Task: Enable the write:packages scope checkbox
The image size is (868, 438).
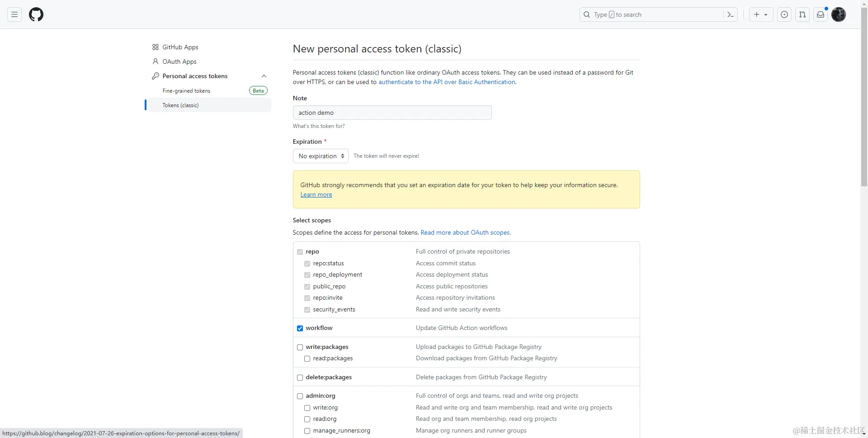Action: point(300,347)
